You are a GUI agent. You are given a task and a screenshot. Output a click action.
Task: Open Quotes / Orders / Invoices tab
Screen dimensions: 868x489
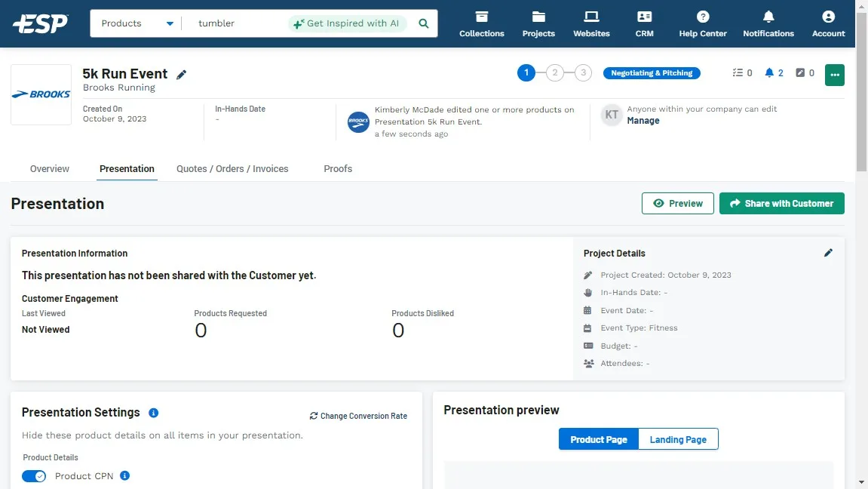pyautogui.click(x=232, y=169)
